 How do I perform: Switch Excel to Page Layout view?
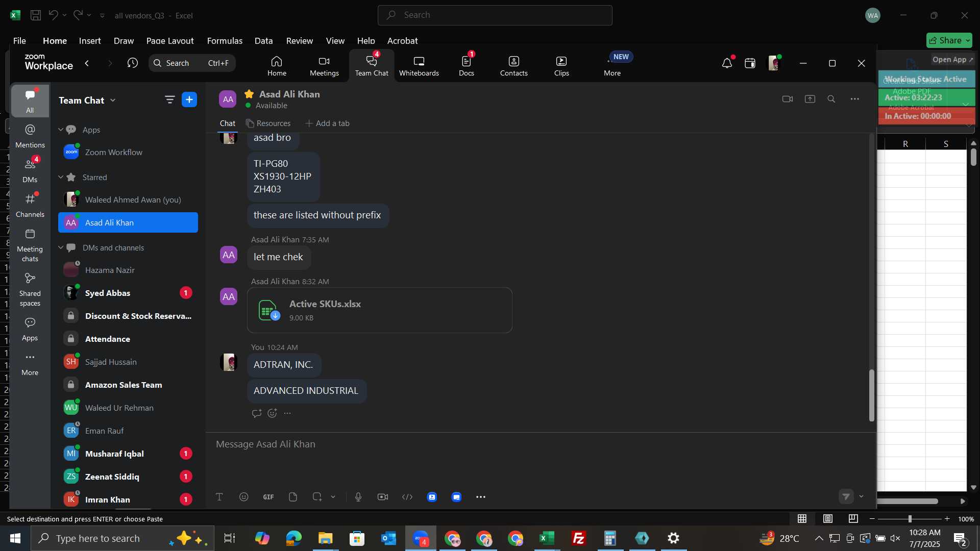tap(828, 519)
